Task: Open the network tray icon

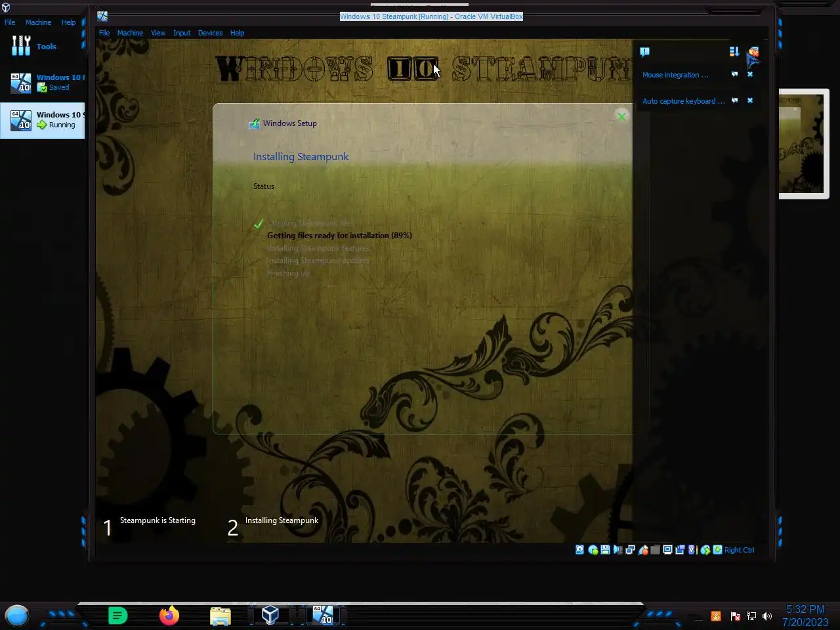Action: (x=751, y=616)
